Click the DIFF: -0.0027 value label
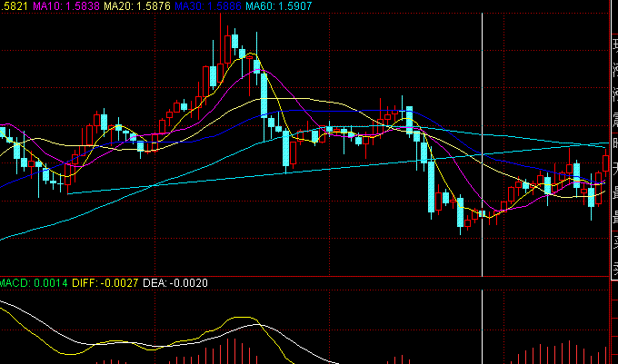This screenshot has height=364, width=618. pyautogui.click(x=105, y=283)
